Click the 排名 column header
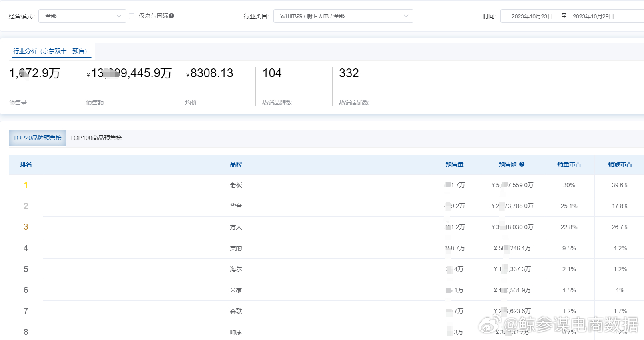This screenshot has height=340, width=644. click(x=26, y=164)
